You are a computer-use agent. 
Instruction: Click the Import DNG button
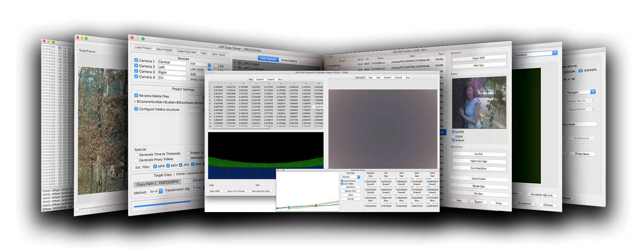(x=479, y=58)
